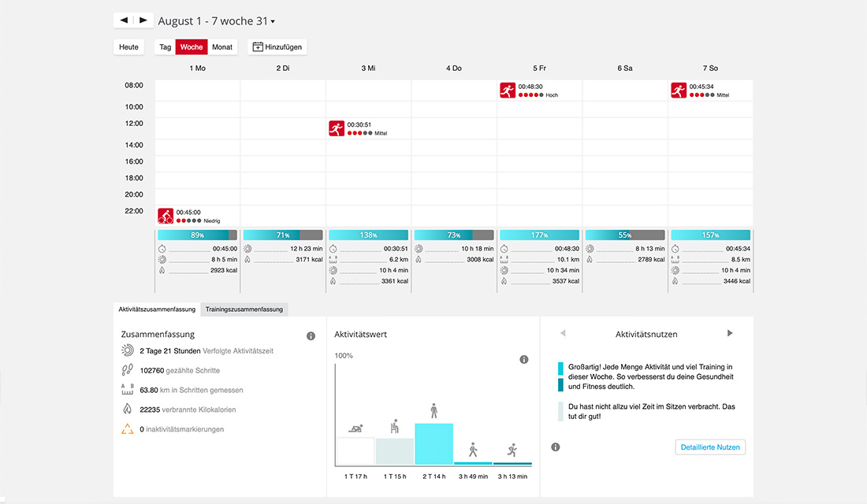Click the flame icon beside 3446 kcal on Sunday

(675, 280)
